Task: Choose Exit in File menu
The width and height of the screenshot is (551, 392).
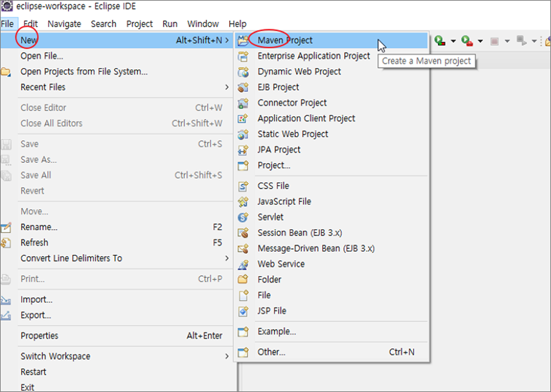Action: [x=27, y=388]
